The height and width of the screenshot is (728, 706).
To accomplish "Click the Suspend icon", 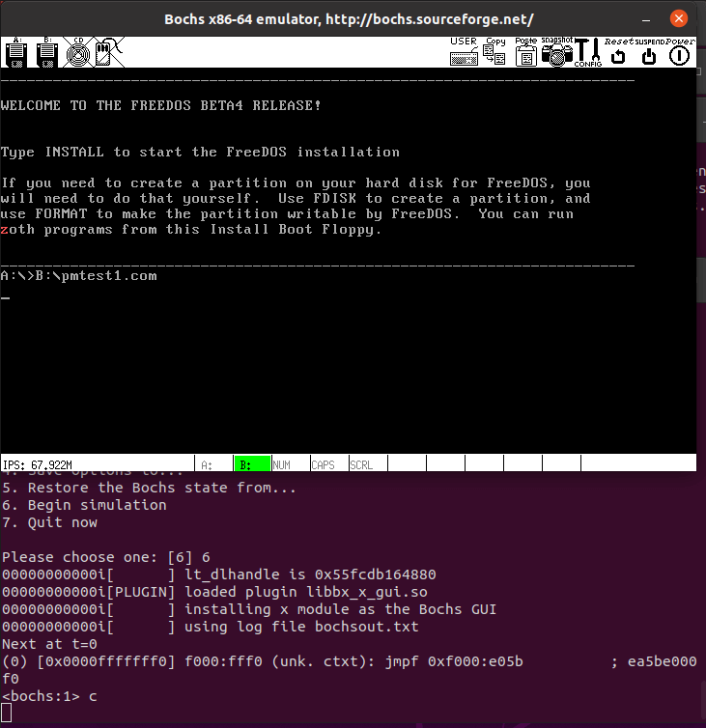I will [x=649, y=52].
